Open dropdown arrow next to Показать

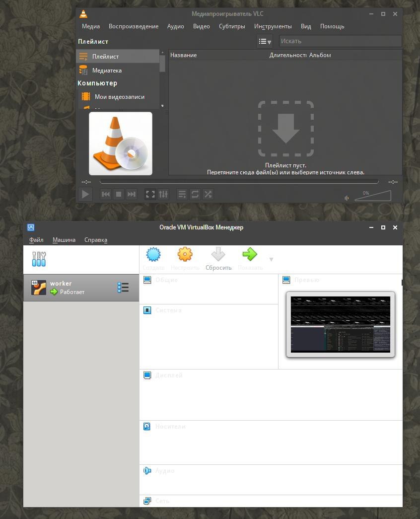271,259
